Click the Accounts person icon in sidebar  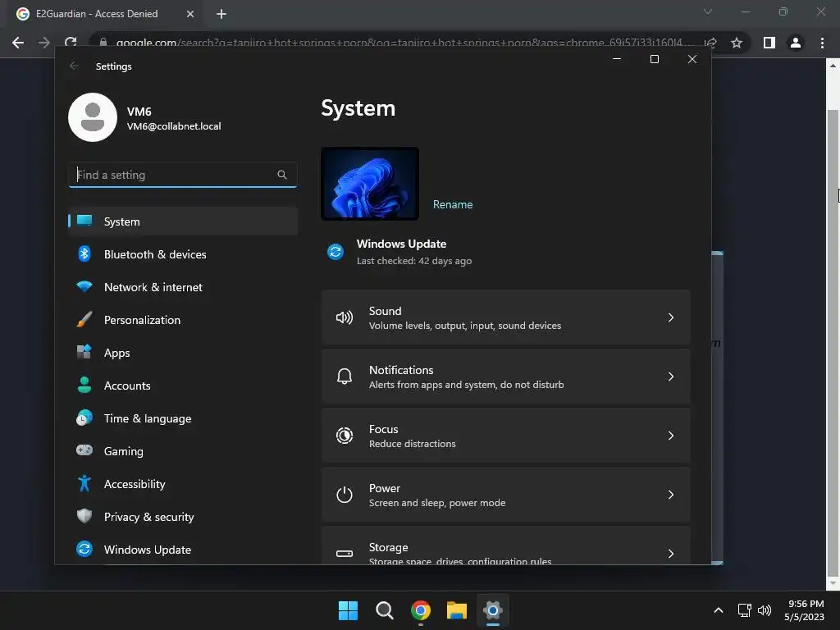pos(84,385)
